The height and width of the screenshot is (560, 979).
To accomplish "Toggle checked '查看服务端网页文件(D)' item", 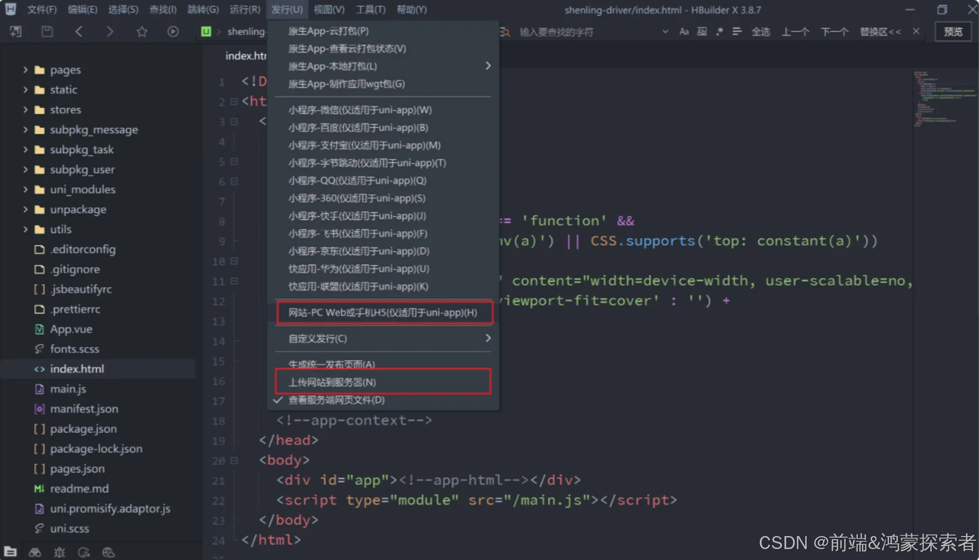I will (x=383, y=400).
